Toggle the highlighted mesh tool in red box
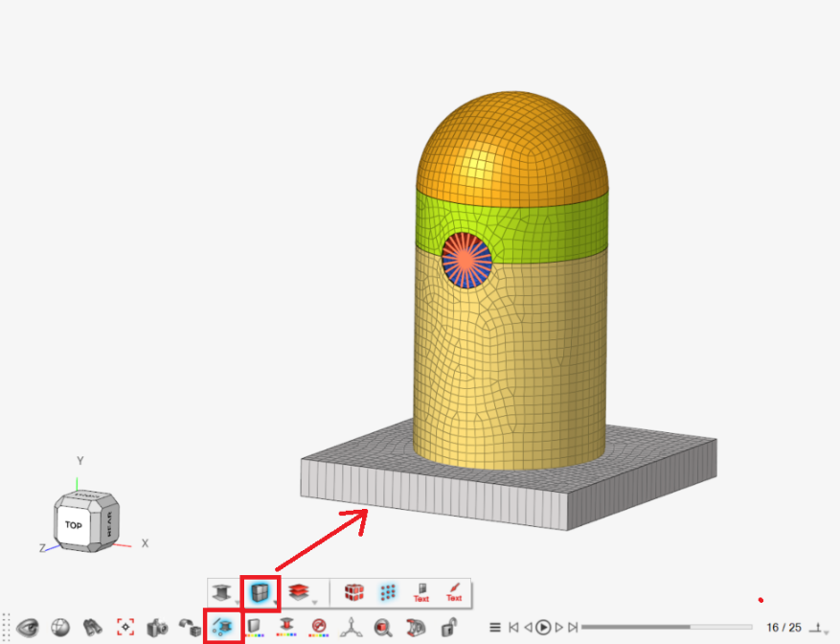The image size is (840, 644). (x=221, y=626)
